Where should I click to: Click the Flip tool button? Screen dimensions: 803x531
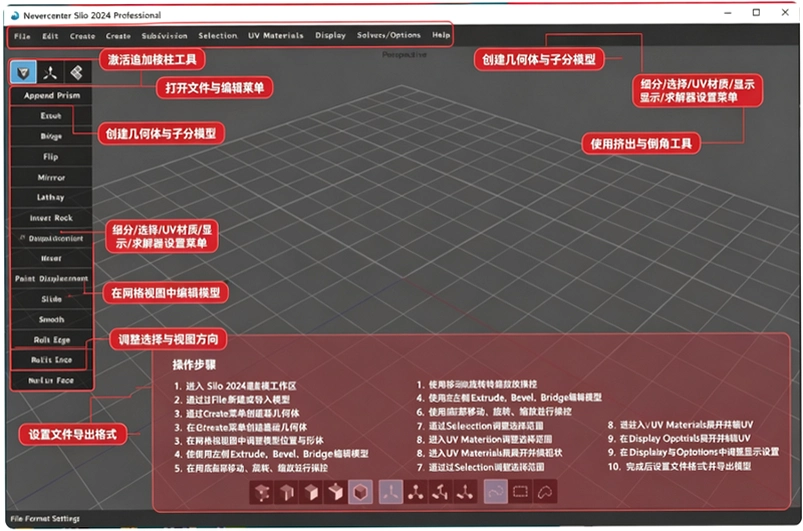pos(51,157)
